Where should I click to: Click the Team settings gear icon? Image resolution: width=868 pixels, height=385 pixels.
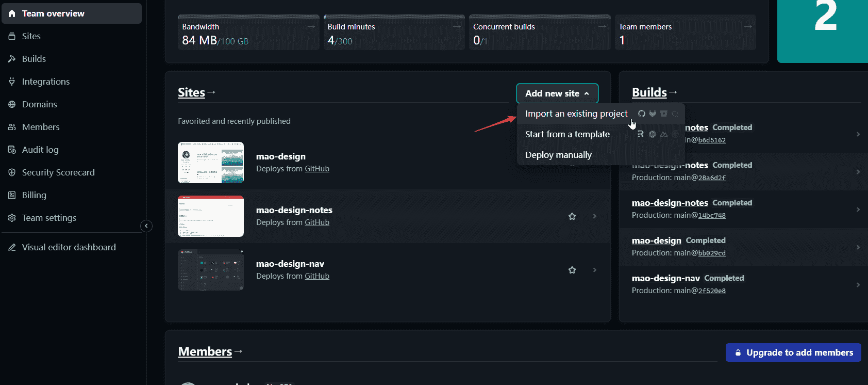coord(12,218)
